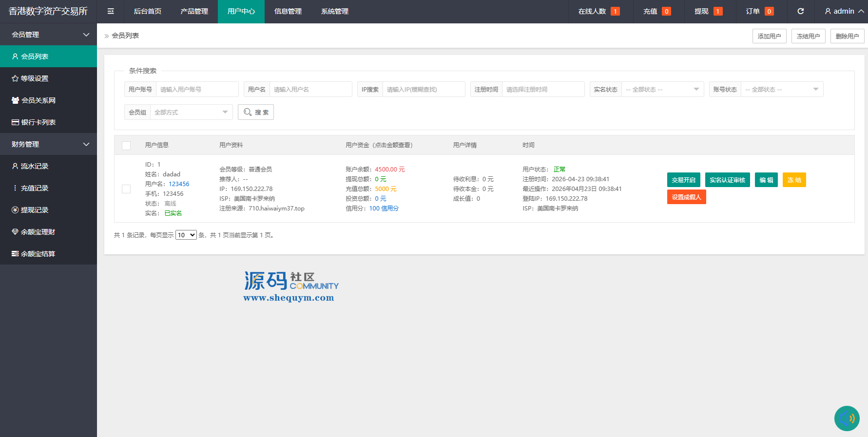Check the checkbox for user dadad row
This screenshot has width=868, height=437.
tap(126, 189)
